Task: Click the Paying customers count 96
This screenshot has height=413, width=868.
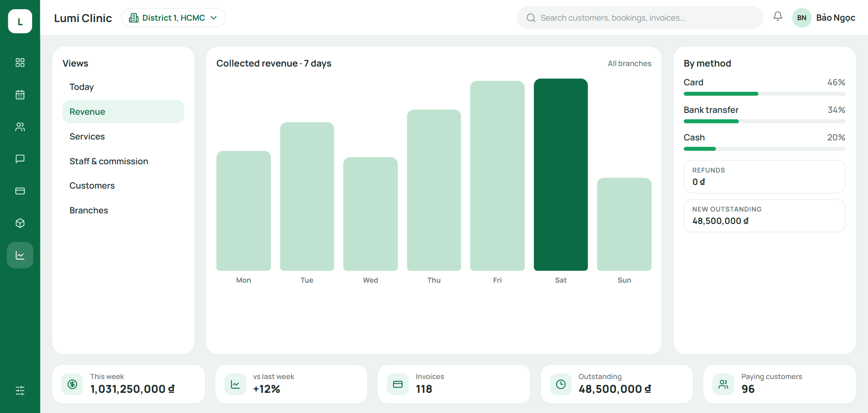Action: (748, 389)
